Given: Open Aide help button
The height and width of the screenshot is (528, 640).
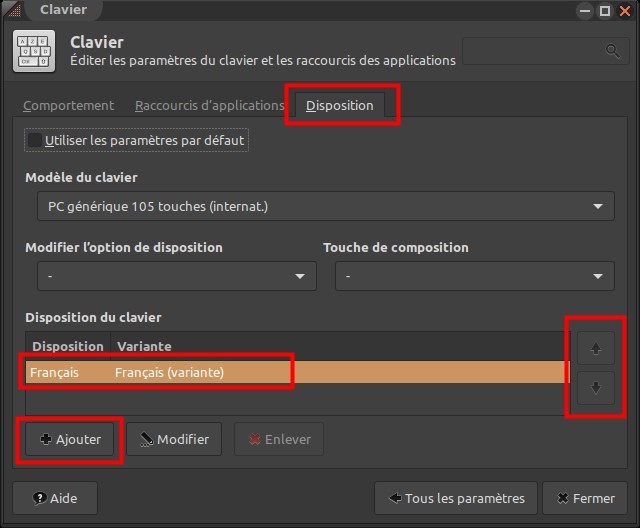Looking at the screenshot, I should [55, 498].
